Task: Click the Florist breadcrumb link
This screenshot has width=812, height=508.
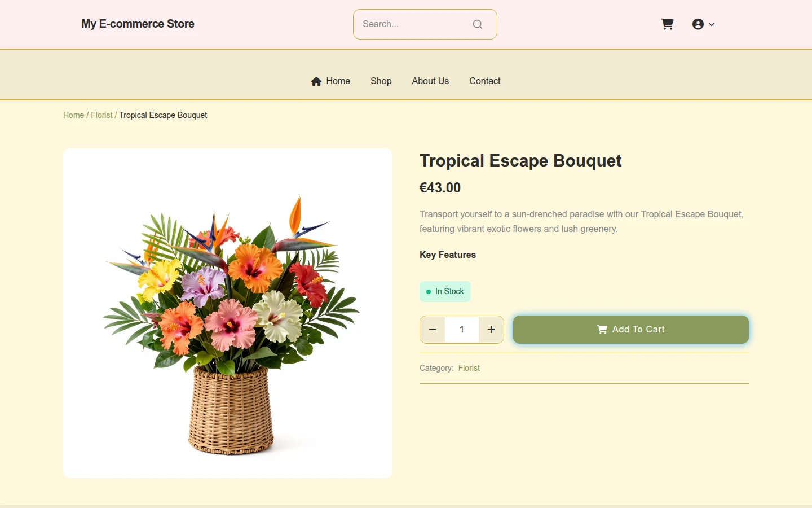Action: [101, 115]
